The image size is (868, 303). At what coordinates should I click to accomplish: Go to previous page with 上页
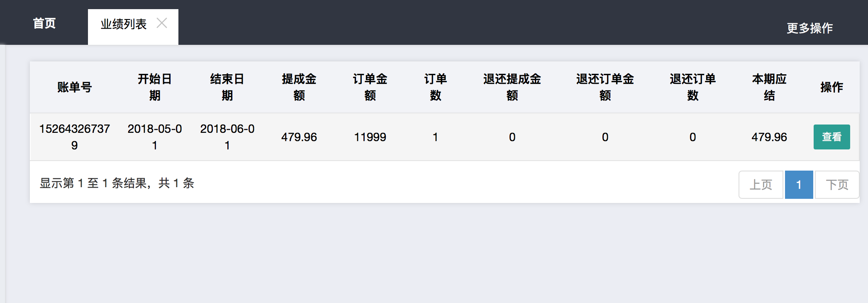pos(761,185)
